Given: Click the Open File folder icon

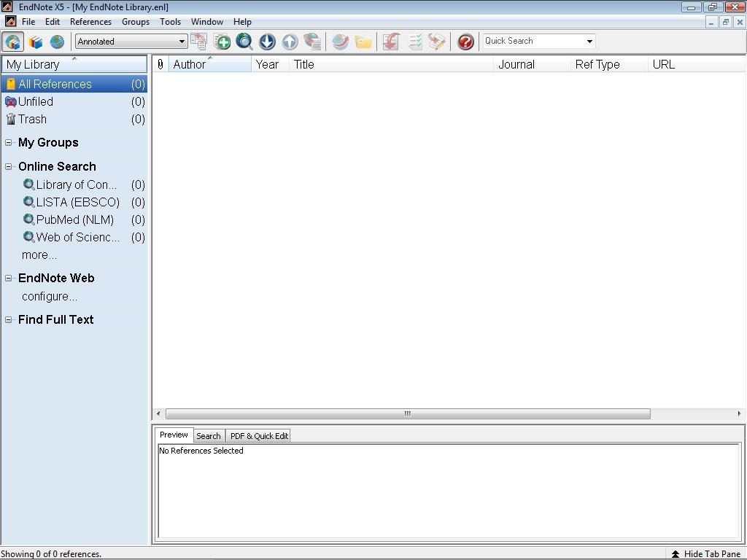Looking at the screenshot, I should pyautogui.click(x=363, y=42).
